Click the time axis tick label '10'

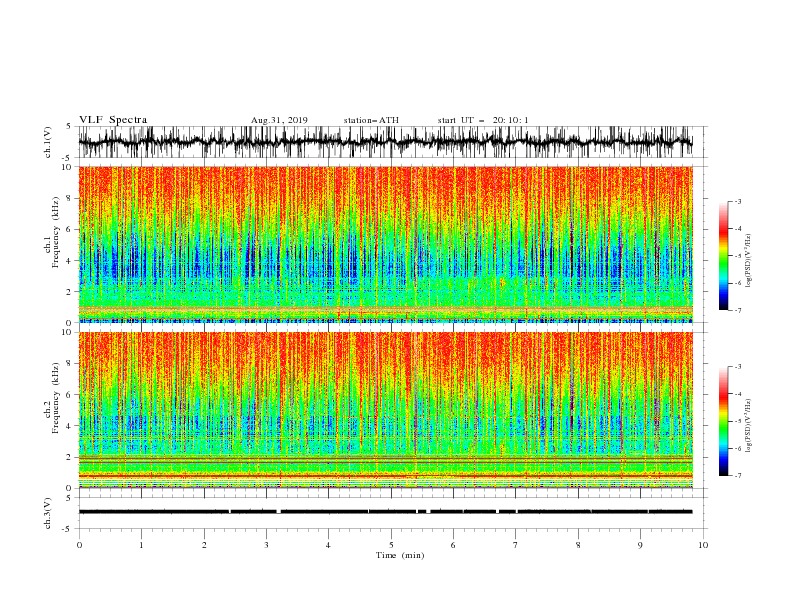[703, 545]
